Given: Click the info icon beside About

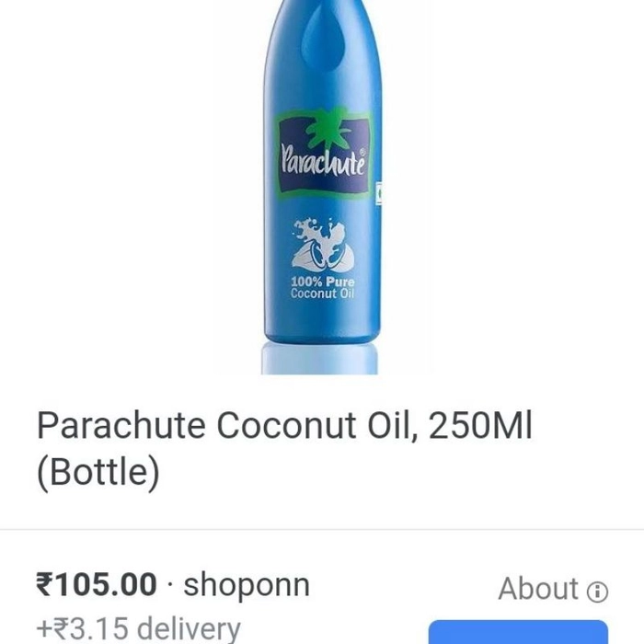Looking at the screenshot, I should point(597,592).
